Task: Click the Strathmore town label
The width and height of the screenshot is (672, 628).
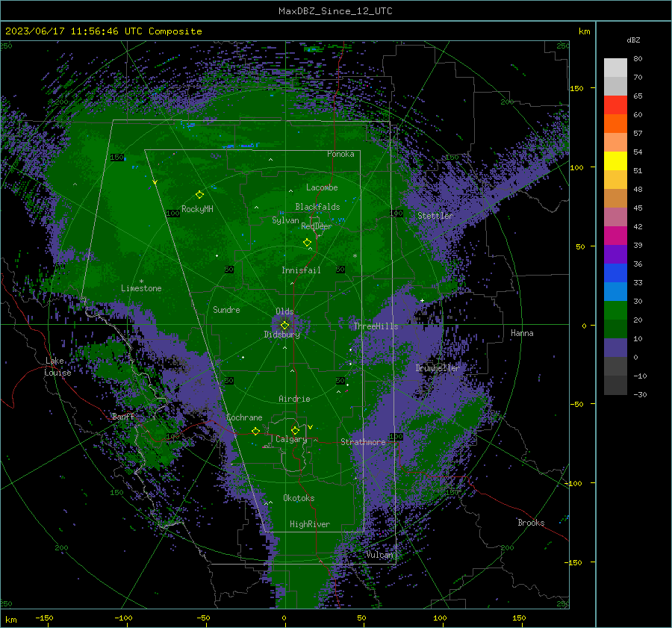Action: pos(363,442)
